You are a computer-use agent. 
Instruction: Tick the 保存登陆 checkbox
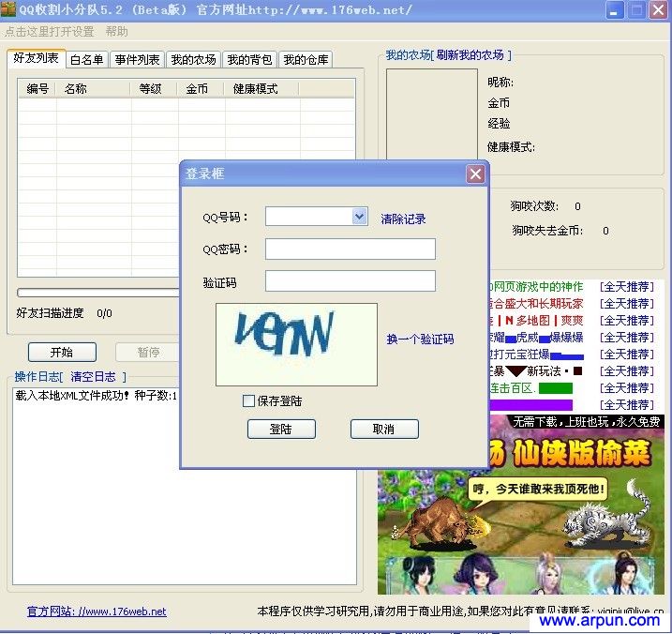tap(248, 401)
